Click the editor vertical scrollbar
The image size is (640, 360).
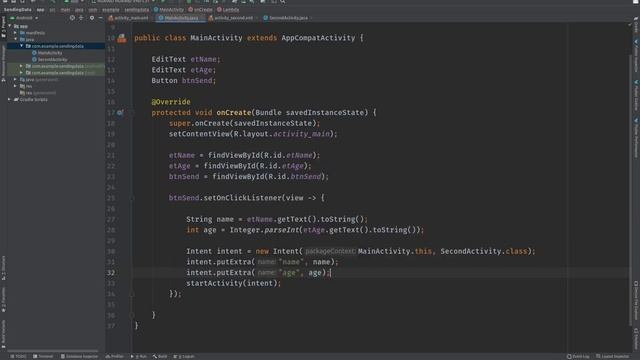(630, 190)
